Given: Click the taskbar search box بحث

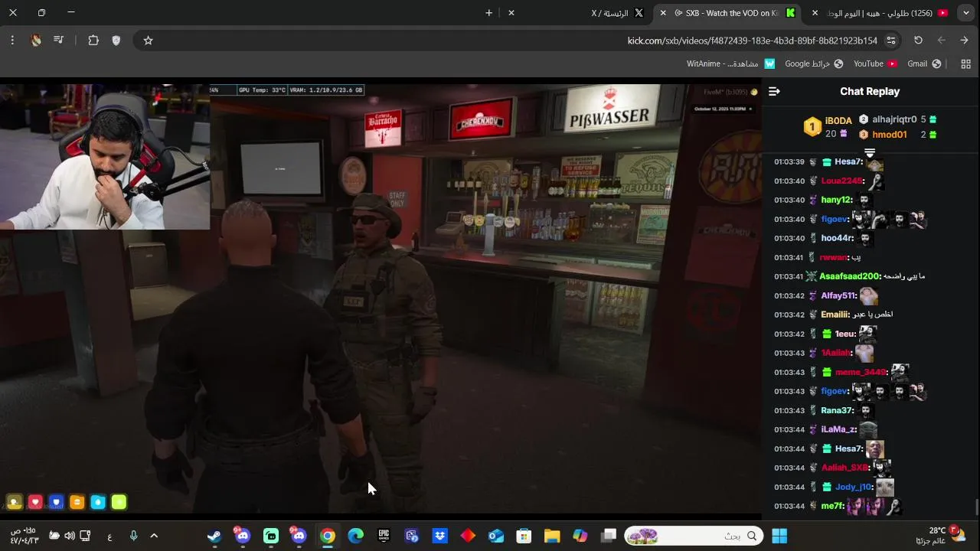Looking at the screenshot, I should click(x=694, y=536).
